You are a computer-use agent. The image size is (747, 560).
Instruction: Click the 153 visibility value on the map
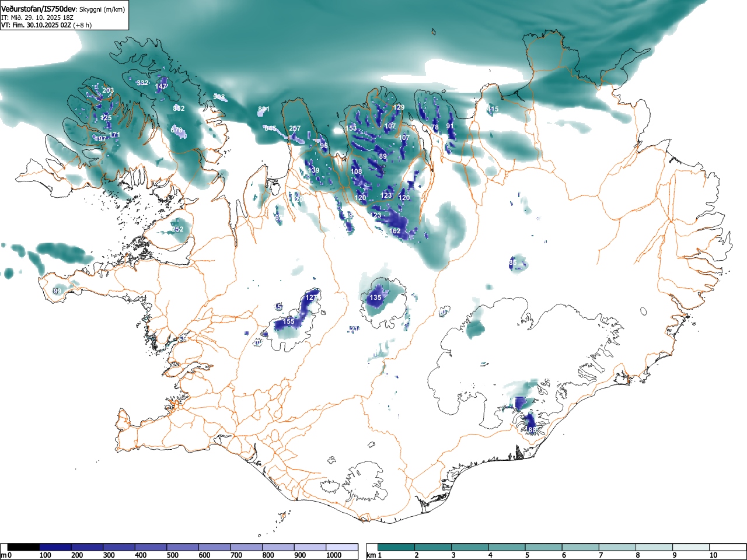(351, 128)
